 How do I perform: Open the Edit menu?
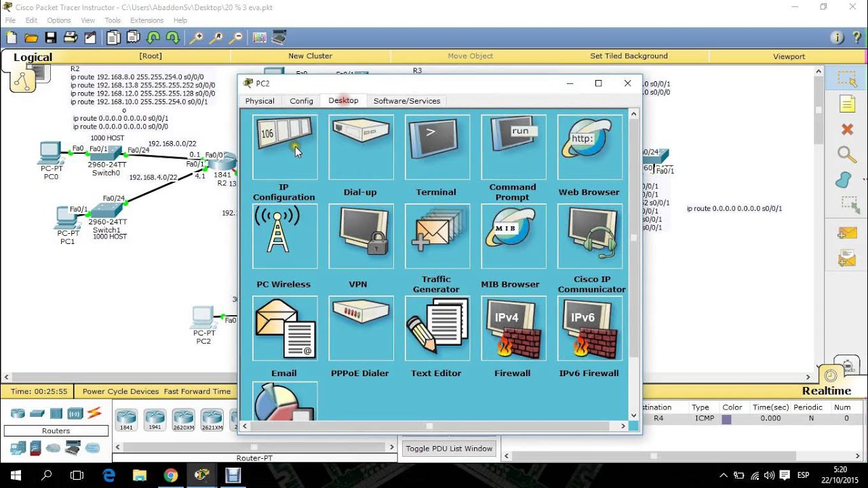[31, 20]
